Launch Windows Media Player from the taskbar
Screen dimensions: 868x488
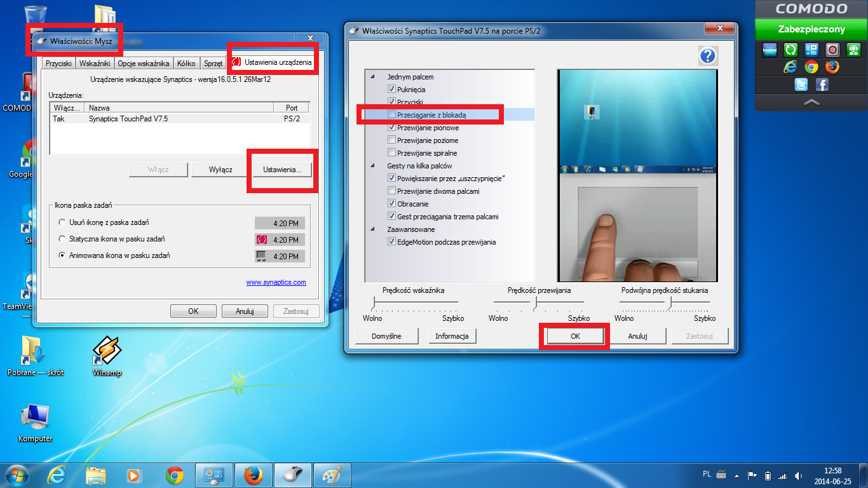(x=133, y=475)
